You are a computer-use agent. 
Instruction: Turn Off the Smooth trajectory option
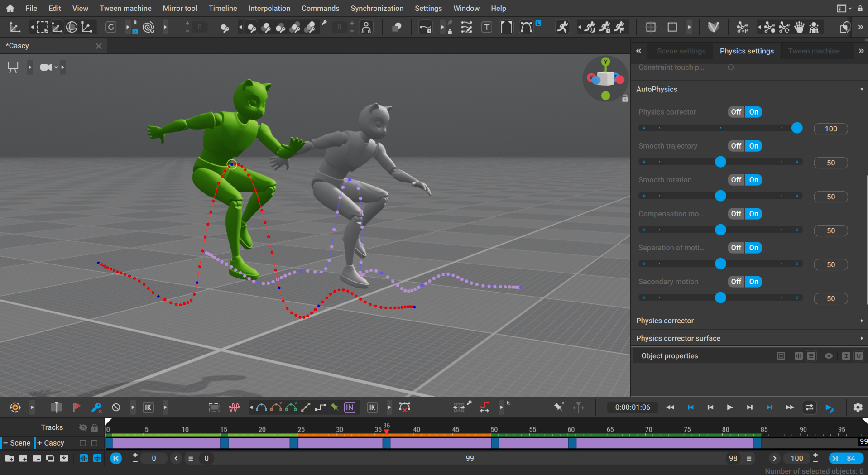point(736,146)
